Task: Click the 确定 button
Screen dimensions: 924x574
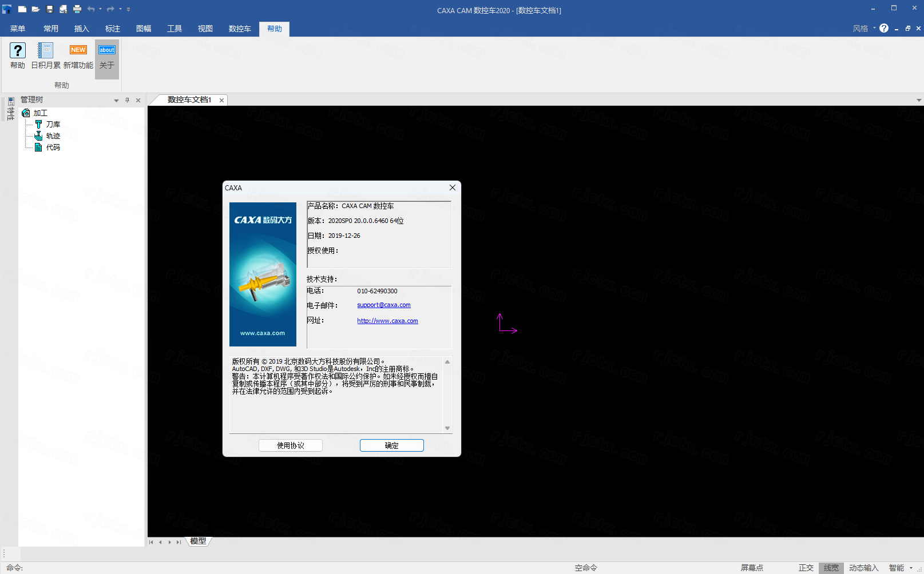Action: pyautogui.click(x=392, y=445)
